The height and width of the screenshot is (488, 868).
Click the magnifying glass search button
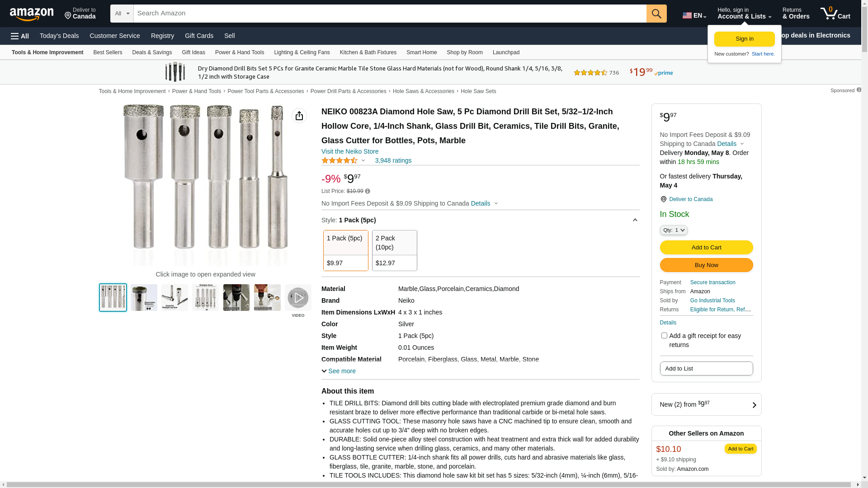coord(656,14)
